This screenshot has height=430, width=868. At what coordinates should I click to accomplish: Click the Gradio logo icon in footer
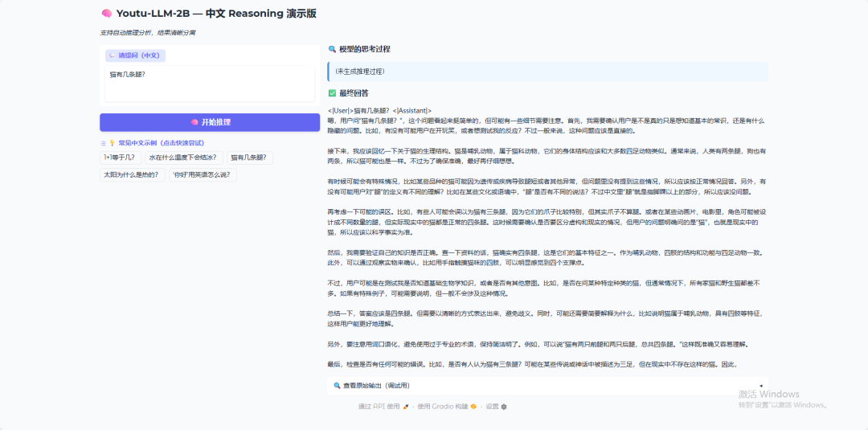(473, 407)
